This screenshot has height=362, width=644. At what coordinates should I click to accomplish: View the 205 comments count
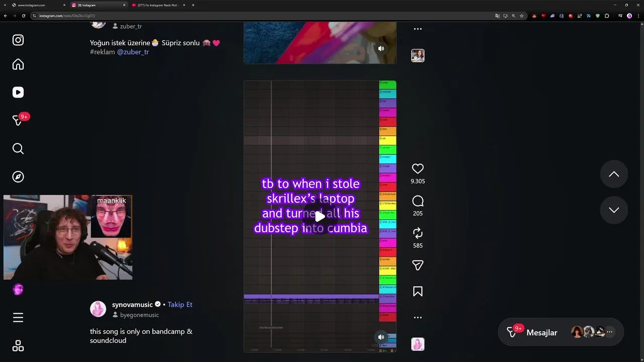tap(418, 214)
